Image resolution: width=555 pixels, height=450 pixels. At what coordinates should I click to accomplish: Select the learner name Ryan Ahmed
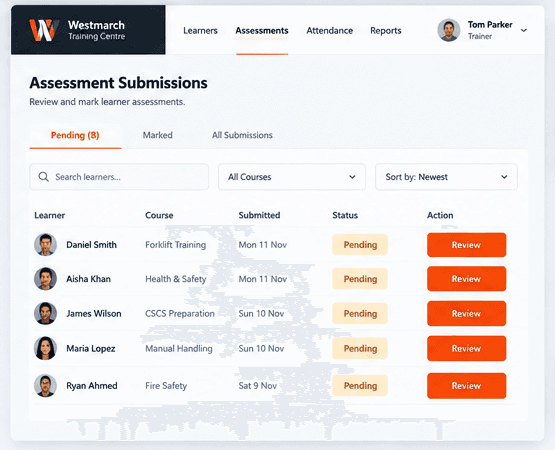pyautogui.click(x=92, y=386)
